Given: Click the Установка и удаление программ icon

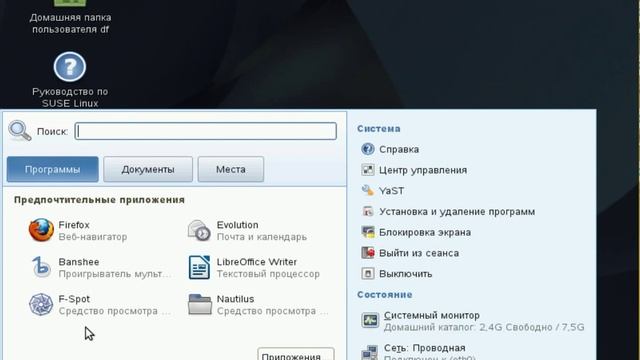Looking at the screenshot, I should click(368, 211).
